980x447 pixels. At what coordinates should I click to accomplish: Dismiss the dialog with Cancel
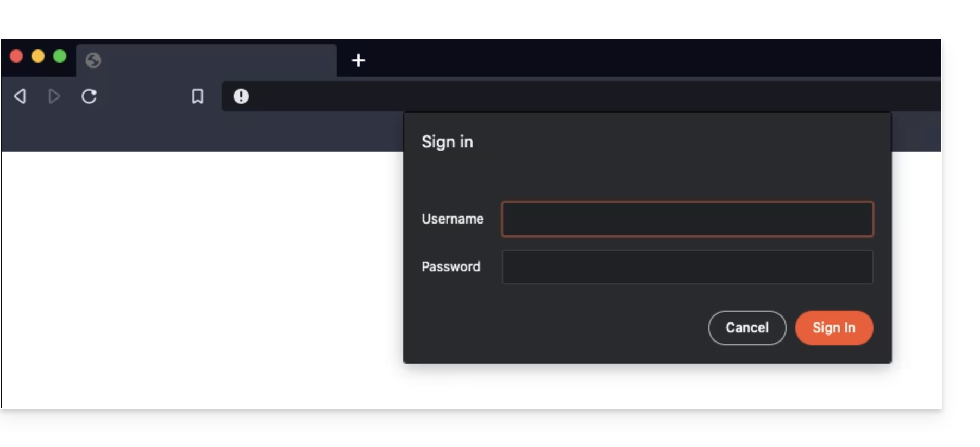pos(747,328)
